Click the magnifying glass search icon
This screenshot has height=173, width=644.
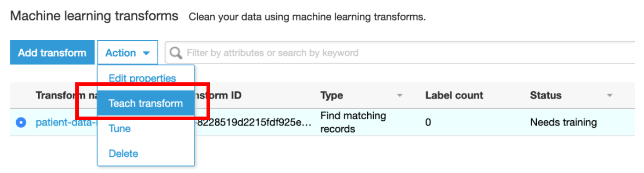point(176,53)
